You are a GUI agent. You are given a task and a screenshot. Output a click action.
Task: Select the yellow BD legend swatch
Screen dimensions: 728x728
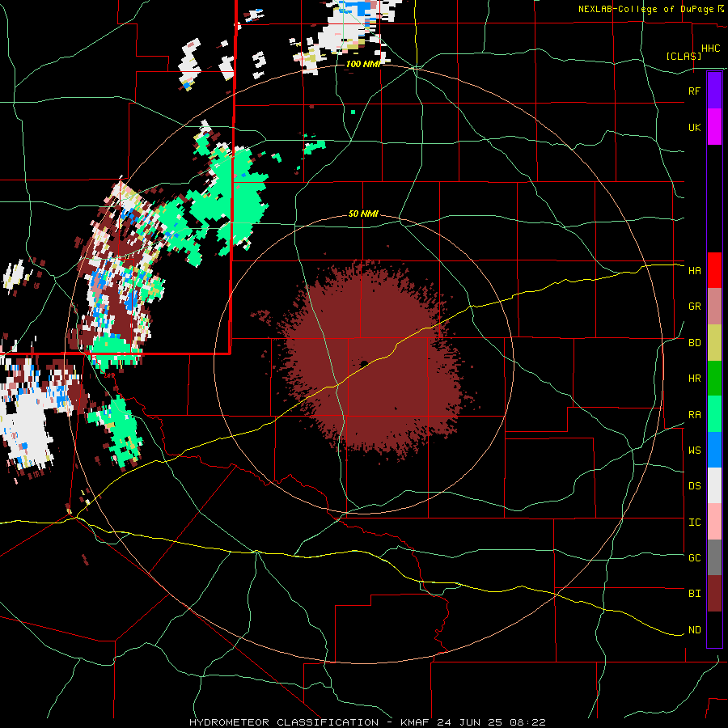click(714, 343)
